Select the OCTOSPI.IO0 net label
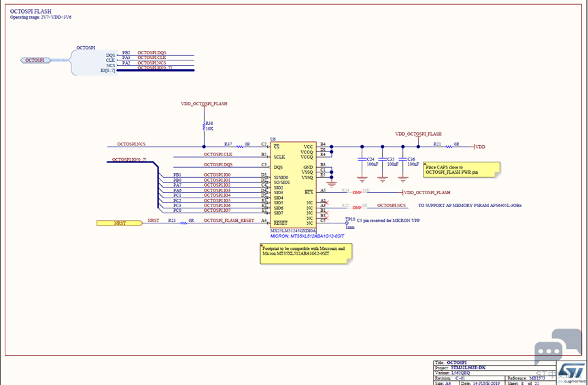The width and height of the screenshot is (588, 385). (x=217, y=175)
